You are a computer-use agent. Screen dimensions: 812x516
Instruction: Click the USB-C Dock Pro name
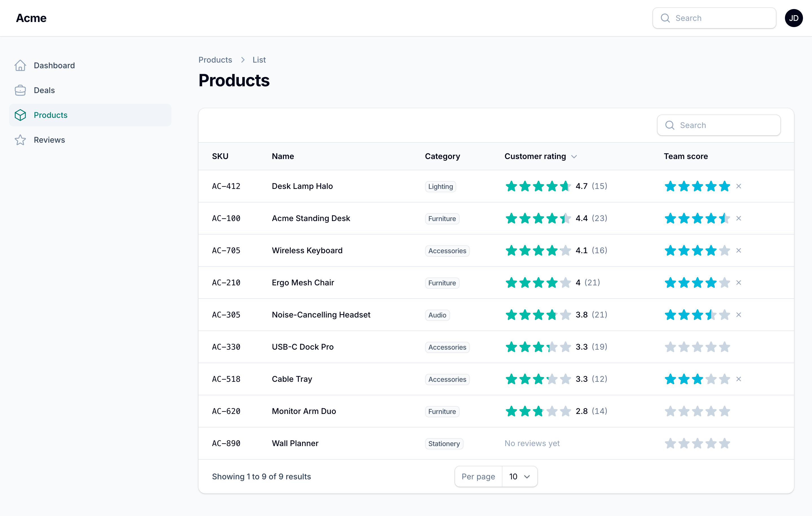click(x=303, y=347)
